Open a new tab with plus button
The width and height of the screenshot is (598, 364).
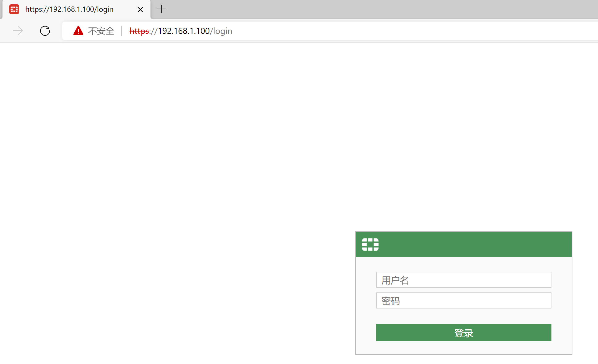pos(161,9)
